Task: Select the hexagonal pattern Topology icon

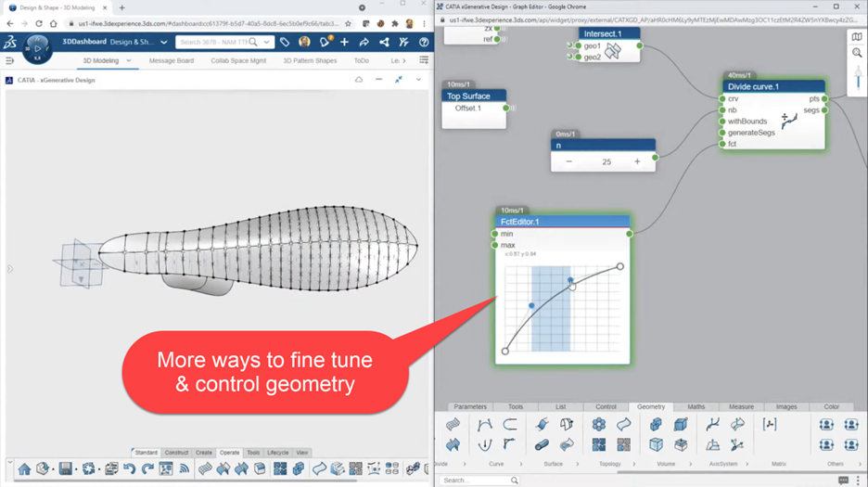Action: point(598,425)
